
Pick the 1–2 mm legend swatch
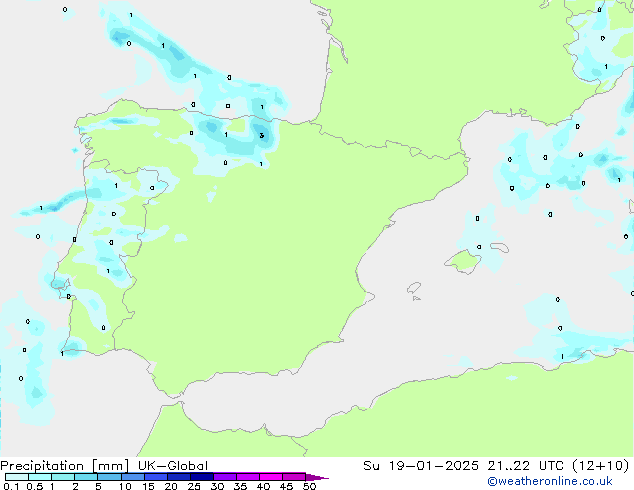(63, 477)
